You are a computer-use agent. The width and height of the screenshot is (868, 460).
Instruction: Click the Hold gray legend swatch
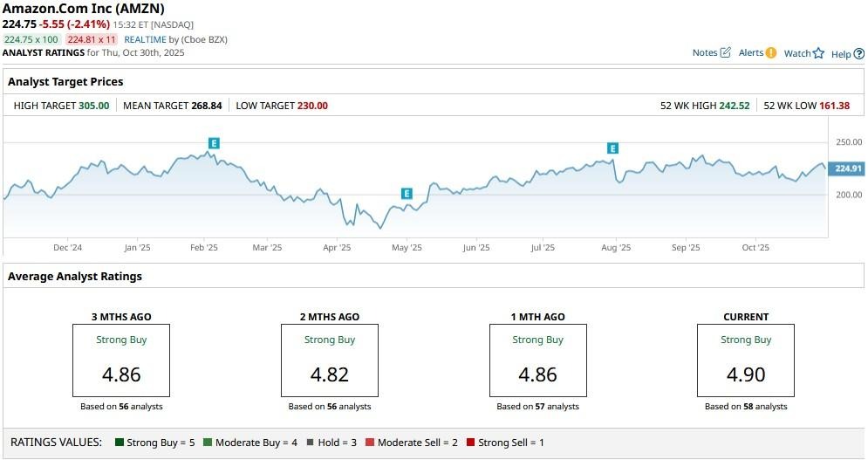[309, 443]
